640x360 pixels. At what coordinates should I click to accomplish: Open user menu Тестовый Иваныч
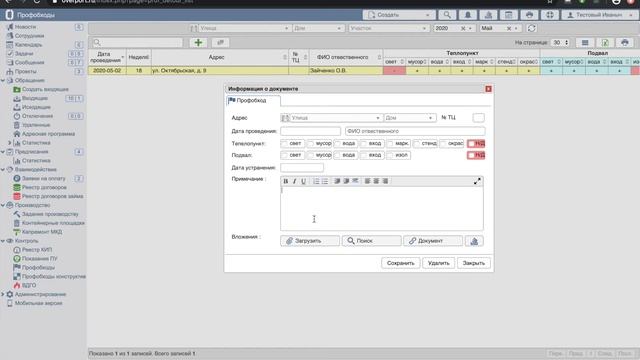click(599, 15)
